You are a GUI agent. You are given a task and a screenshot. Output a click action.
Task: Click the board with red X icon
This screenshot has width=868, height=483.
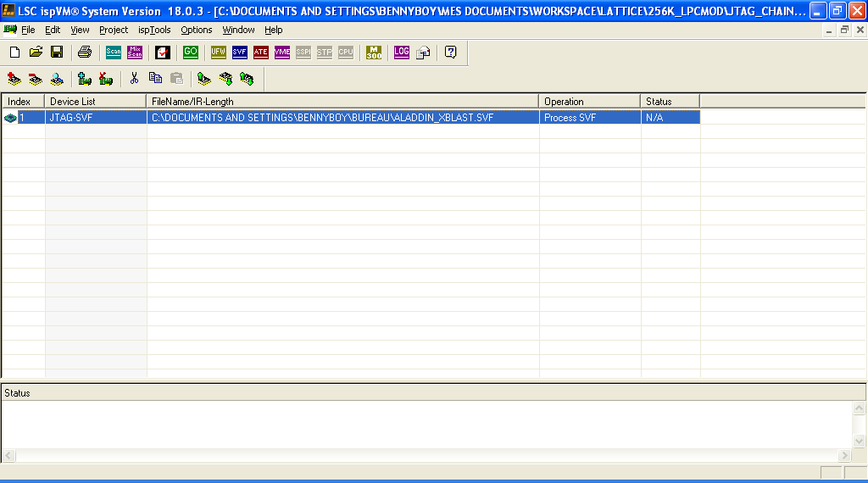106,79
